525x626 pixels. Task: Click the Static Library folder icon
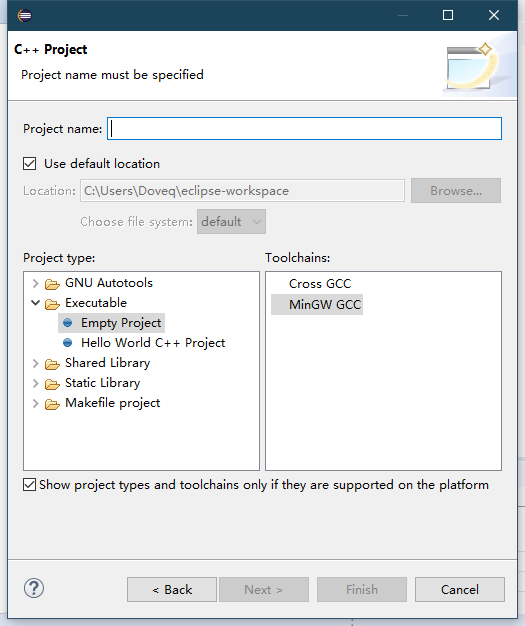pos(52,384)
